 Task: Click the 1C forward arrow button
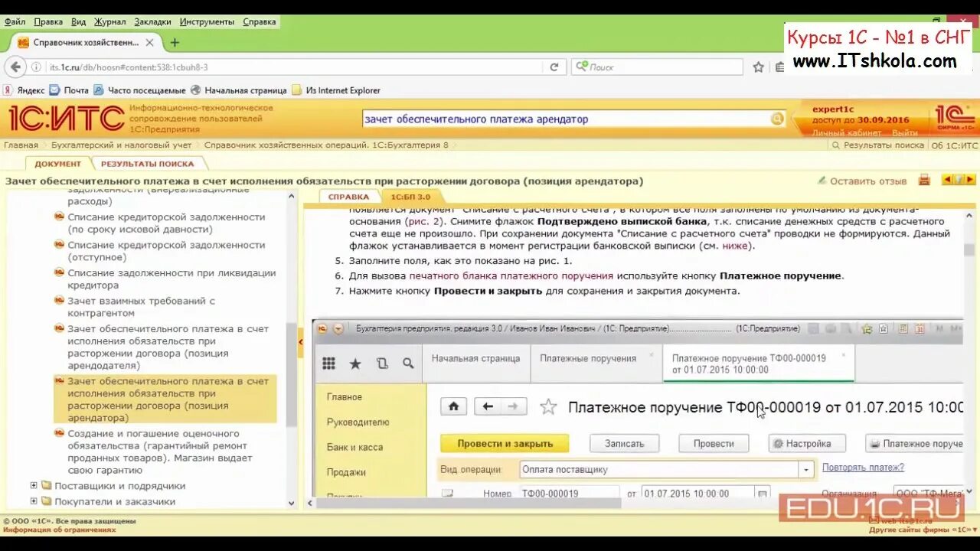click(514, 406)
